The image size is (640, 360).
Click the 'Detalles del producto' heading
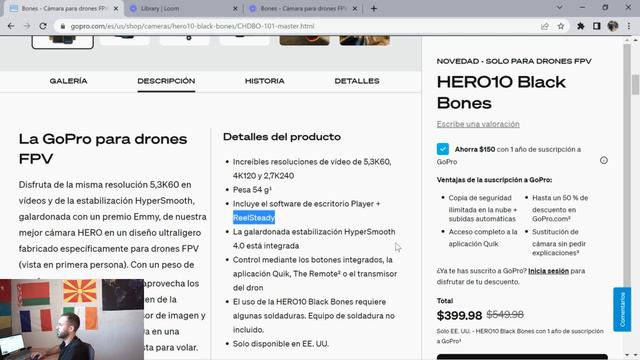282,137
